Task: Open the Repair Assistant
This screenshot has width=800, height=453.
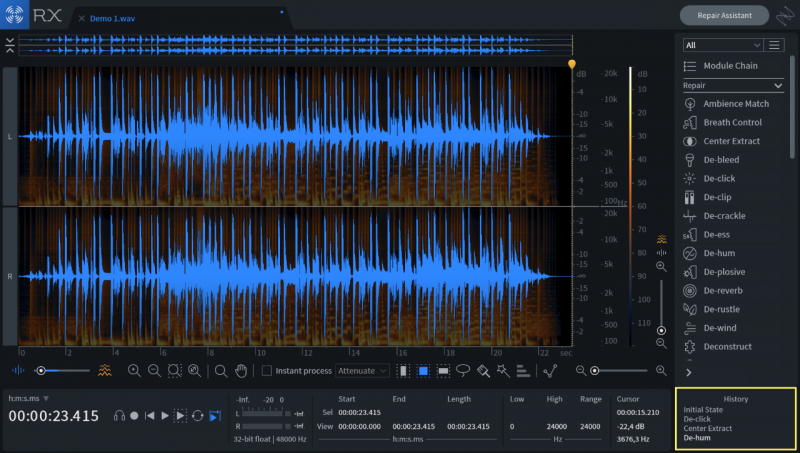Action: coord(724,15)
